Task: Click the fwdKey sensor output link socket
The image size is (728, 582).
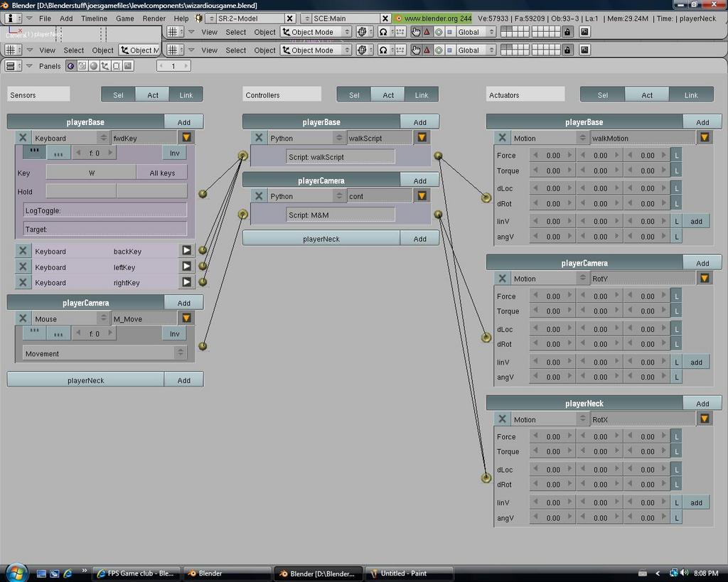Action: click(x=203, y=194)
